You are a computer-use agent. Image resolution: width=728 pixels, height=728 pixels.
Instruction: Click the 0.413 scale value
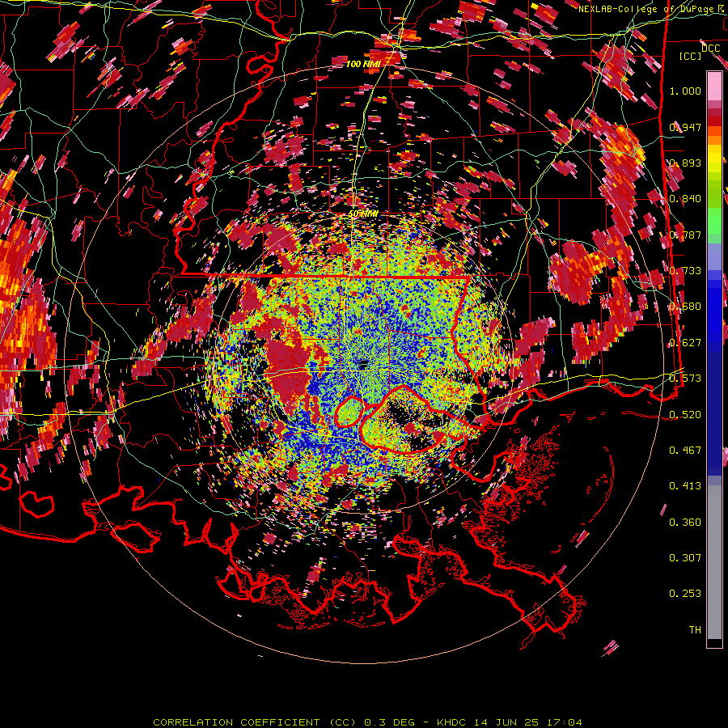point(685,486)
